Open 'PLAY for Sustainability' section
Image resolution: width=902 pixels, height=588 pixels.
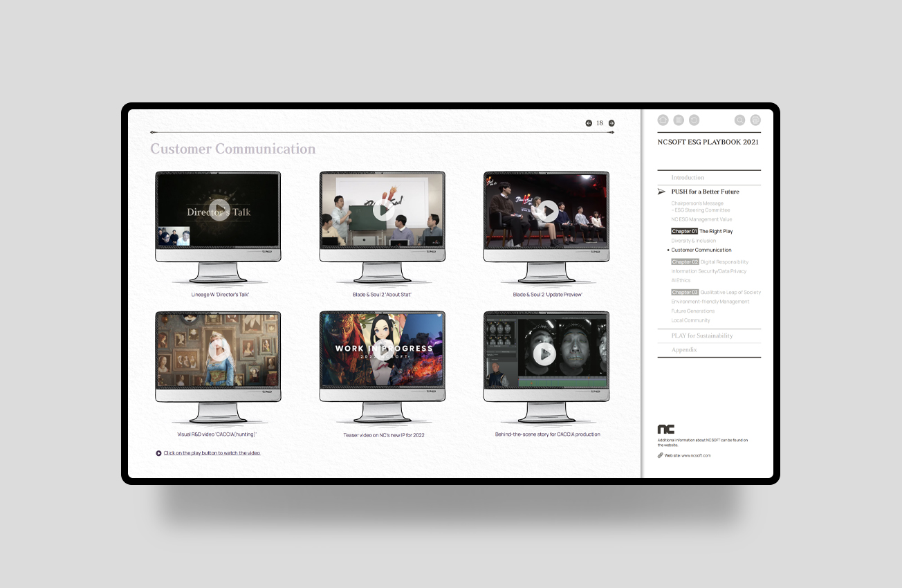coord(702,336)
